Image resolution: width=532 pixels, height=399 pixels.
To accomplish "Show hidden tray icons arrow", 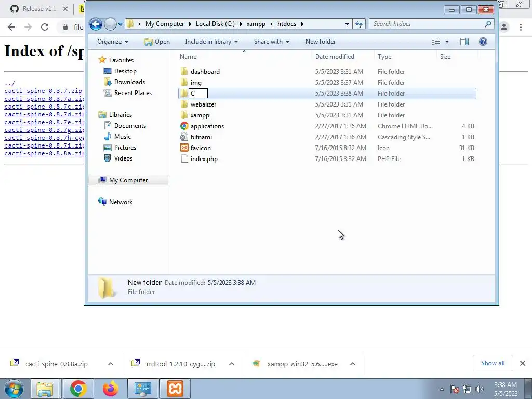I will point(442,389).
